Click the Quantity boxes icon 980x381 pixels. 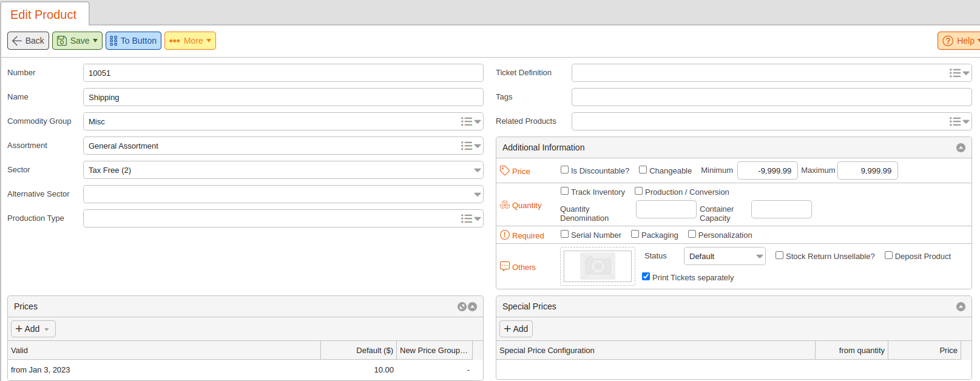[x=504, y=205]
